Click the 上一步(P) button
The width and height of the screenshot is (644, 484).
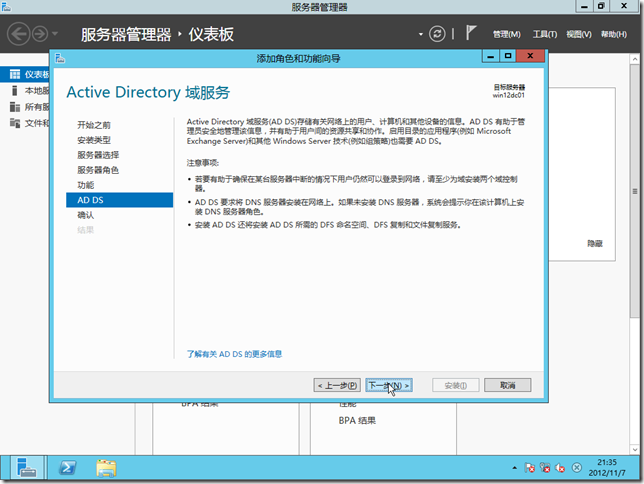click(x=337, y=385)
